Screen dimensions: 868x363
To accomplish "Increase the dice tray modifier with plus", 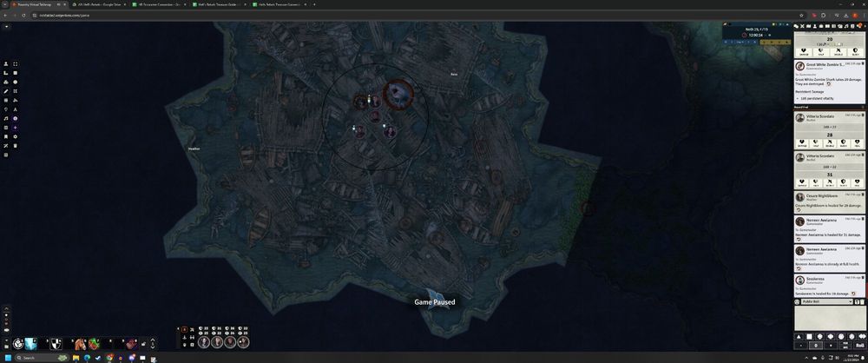I will pyautogui.click(x=831, y=346).
